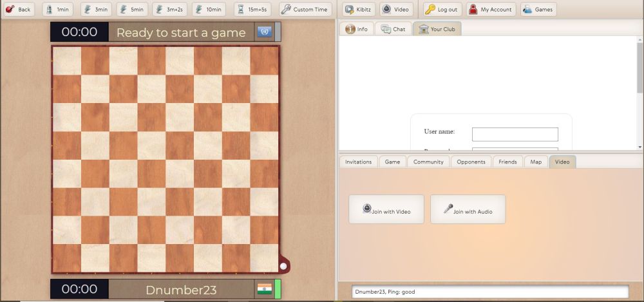
Task: Open Custom Time settings
Action: pyautogui.click(x=305, y=10)
